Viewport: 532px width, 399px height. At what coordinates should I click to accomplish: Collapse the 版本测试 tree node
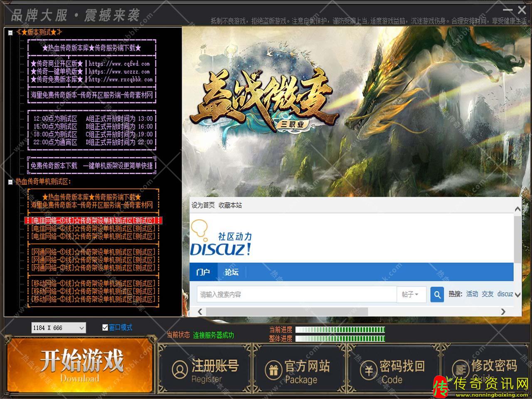10,32
